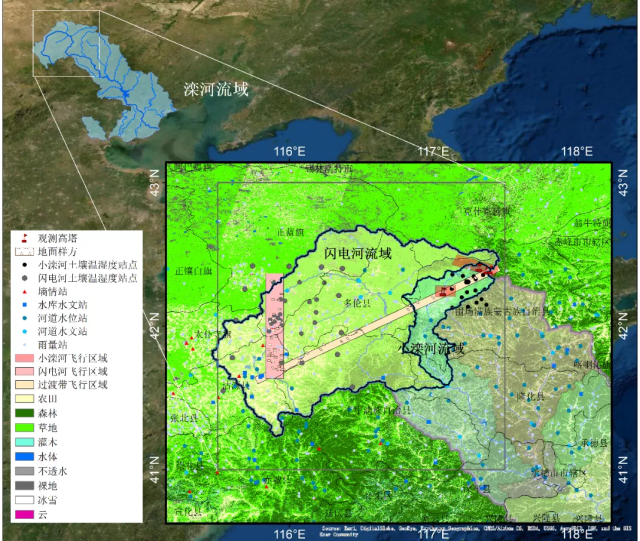Click the red triangle 墒情站 legend symbol
Screen dimensions: 640x541
(x=23, y=291)
